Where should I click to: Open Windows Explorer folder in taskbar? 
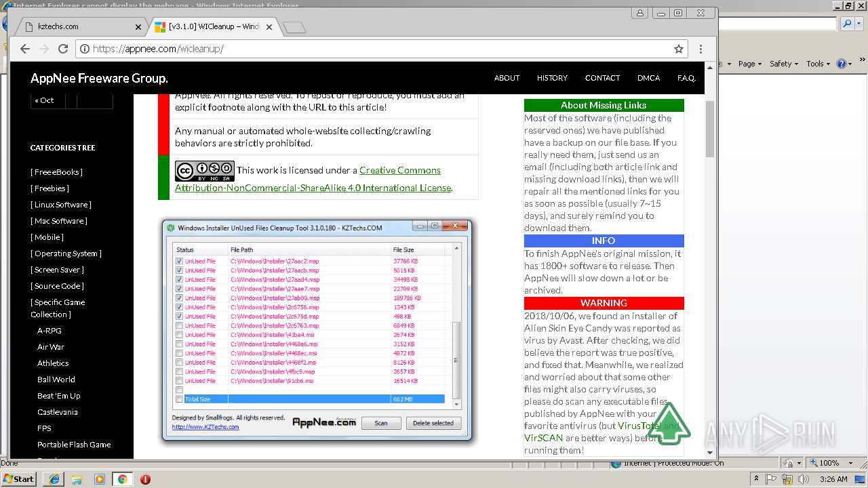(x=77, y=479)
